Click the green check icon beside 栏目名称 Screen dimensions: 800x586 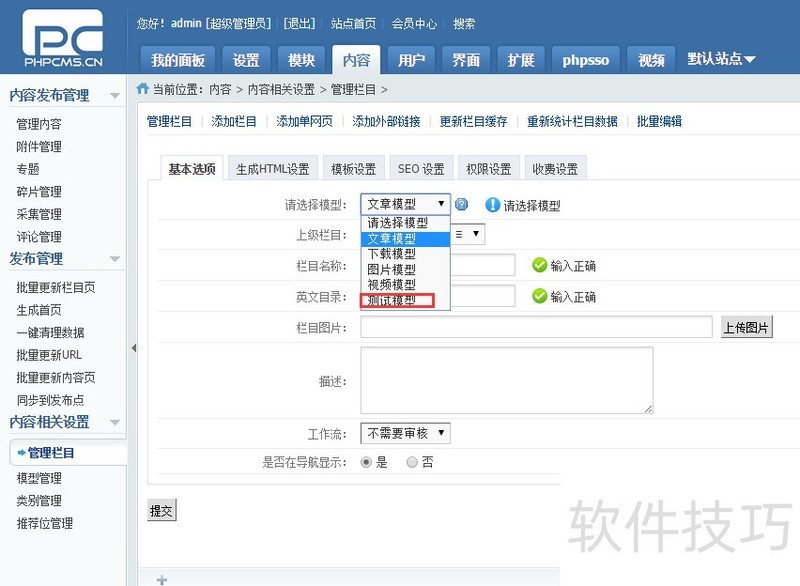click(539, 265)
